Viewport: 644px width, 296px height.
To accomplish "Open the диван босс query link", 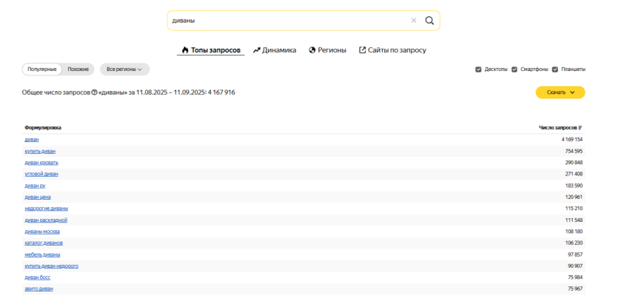I will coord(38,277).
